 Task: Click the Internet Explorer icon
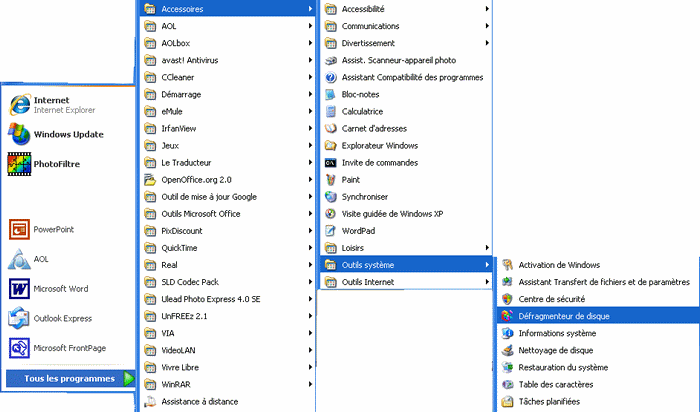tap(18, 105)
